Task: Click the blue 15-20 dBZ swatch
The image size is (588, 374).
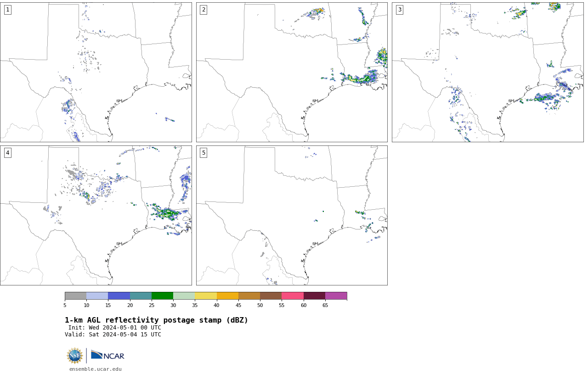Action: coord(119,296)
